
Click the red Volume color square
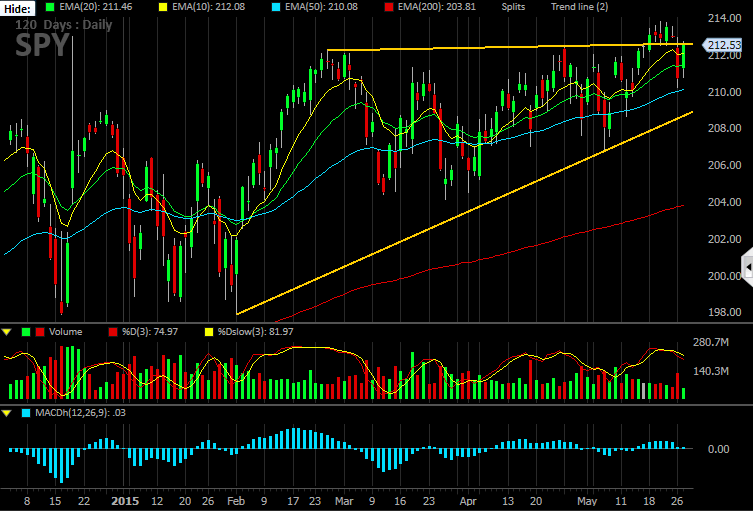pyautogui.click(x=40, y=332)
